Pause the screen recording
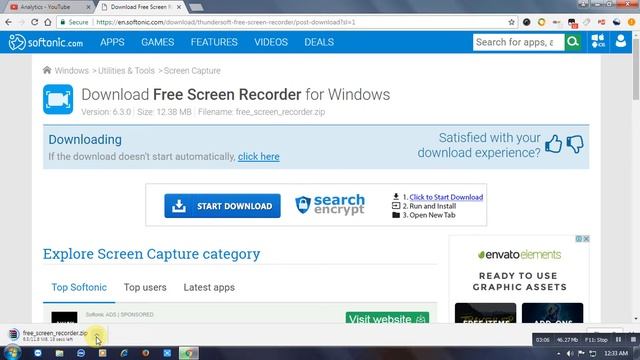The image size is (640, 360). pos(618,339)
